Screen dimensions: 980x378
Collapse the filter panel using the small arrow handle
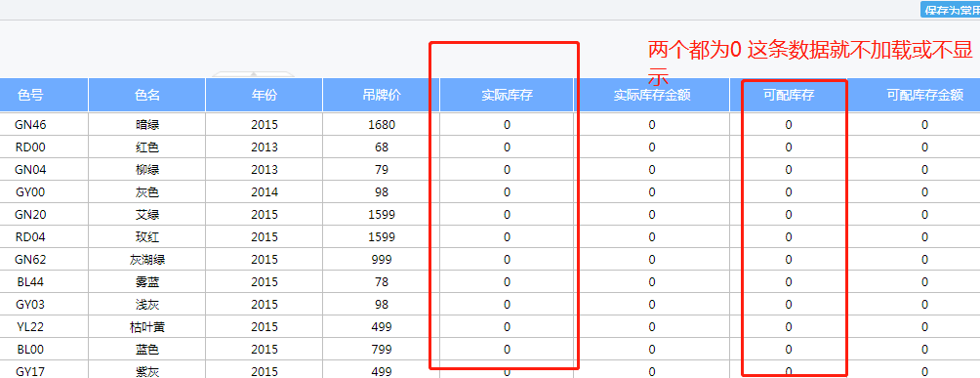[253, 74]
